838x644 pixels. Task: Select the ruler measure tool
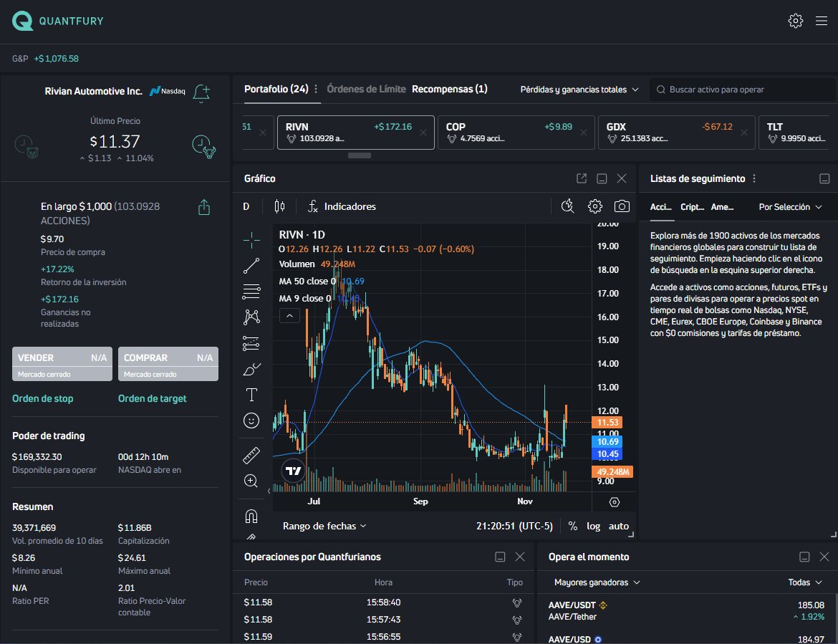tap(251, 456)
